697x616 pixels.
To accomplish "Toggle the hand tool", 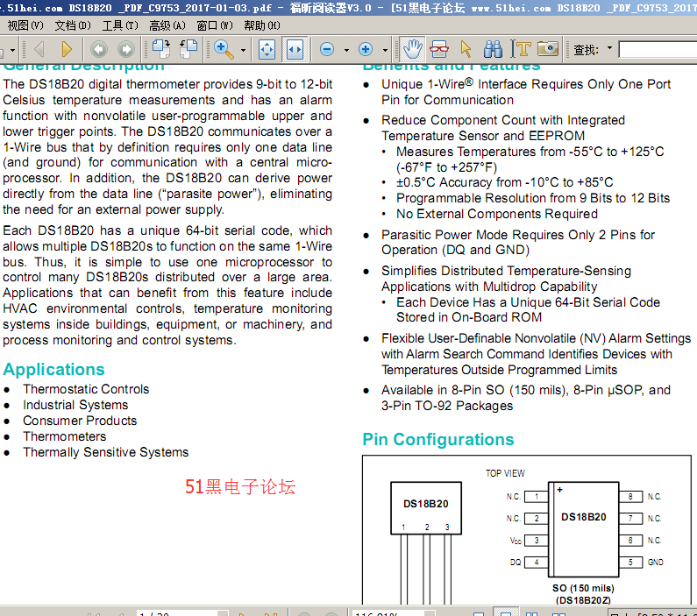I will point(411,49).
